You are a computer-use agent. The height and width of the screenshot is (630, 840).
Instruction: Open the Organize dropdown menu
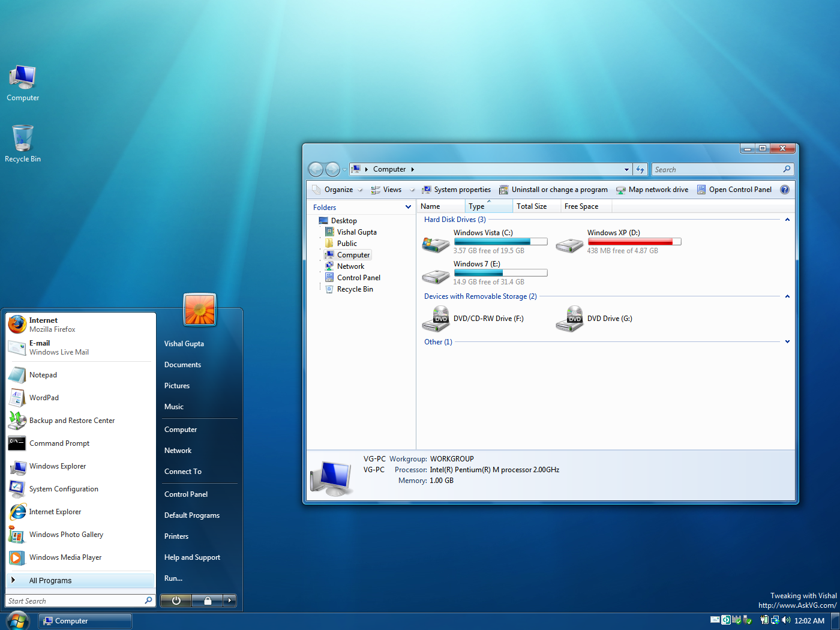[x=337, y=190]
